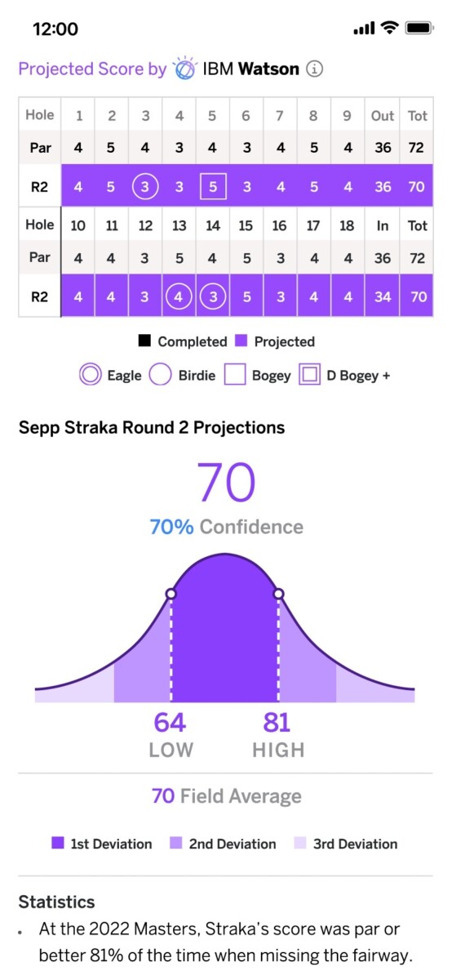Select the boxed bogey score on hole 5

point(212,186)
